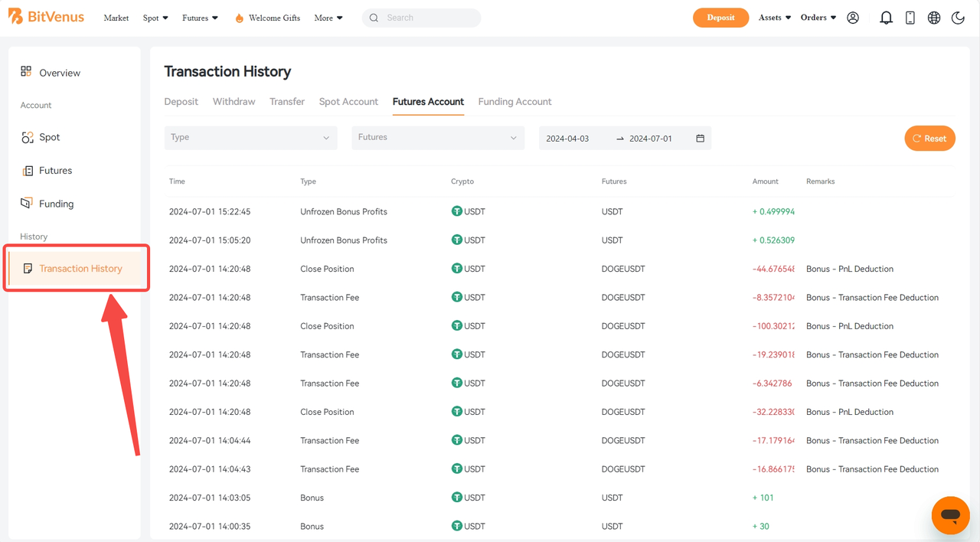Image resolution: width=980 pixels, height=542 pixels.
Task: Expand the Futures menu in top navigation
Action: [200, 18]
